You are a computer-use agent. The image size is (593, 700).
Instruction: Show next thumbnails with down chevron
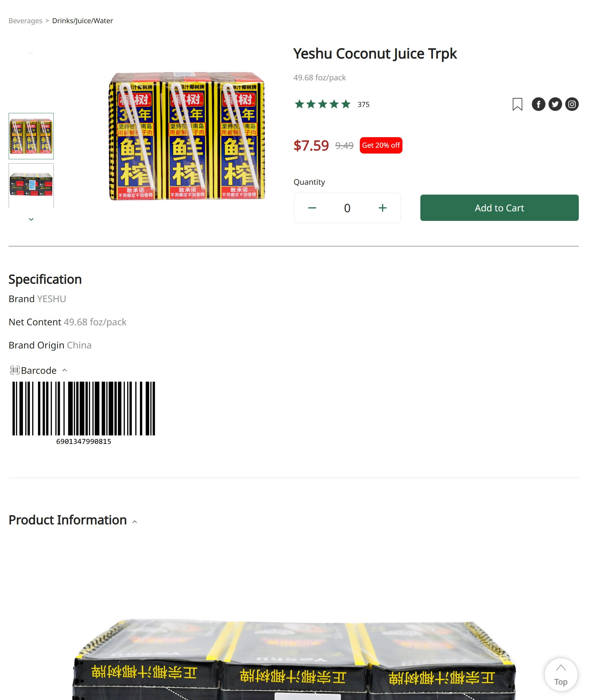(x=31, y=219)
